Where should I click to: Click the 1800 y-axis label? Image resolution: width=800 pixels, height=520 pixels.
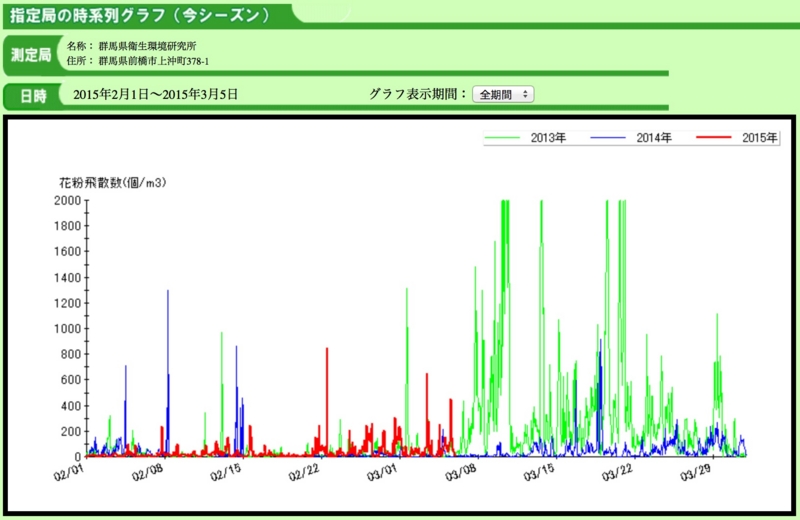click(x=68, y=226)
